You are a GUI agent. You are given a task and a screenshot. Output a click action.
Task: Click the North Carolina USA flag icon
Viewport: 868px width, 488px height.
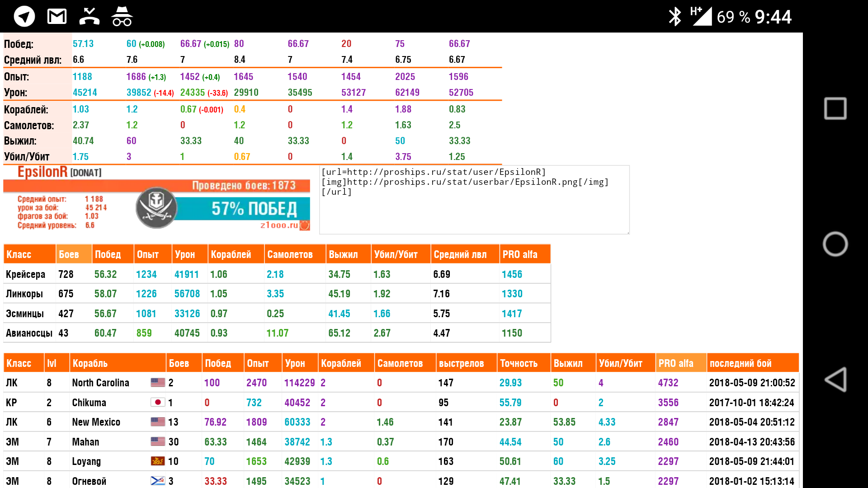click(x=158, y=383)
